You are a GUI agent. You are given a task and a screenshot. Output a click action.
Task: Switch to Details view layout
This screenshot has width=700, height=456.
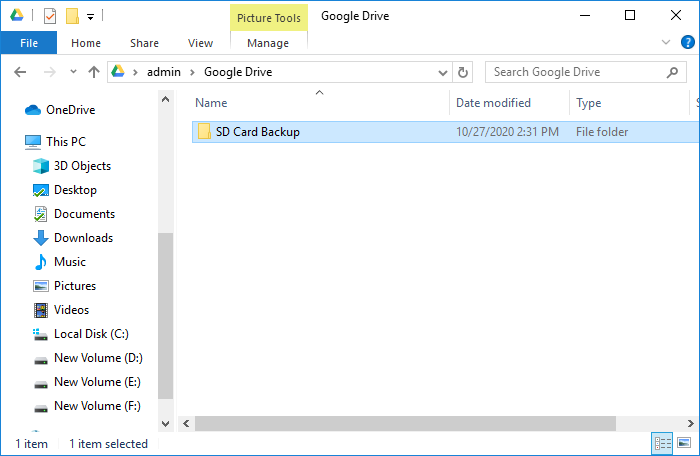tap(662, 443)
